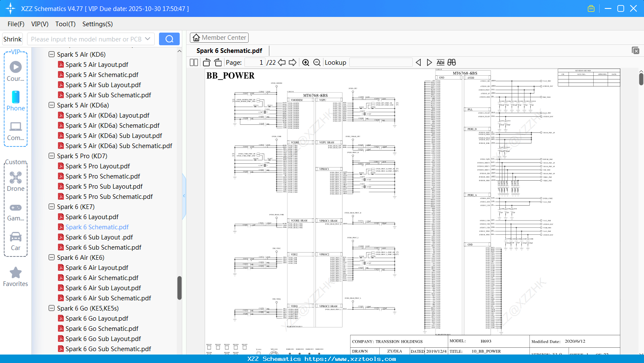Switch to the Spark 6 Schematic.pdf tab
644x363 pixels.
tap(229, 50)
